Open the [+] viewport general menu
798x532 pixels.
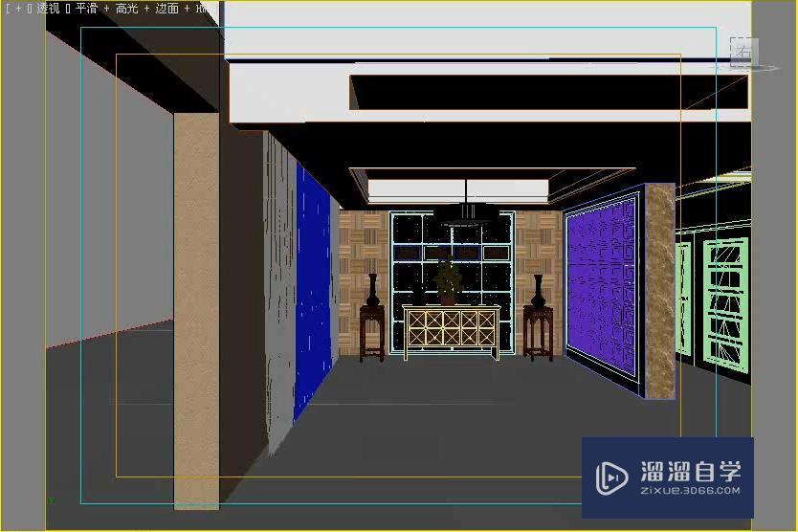[x=18, y=9]
